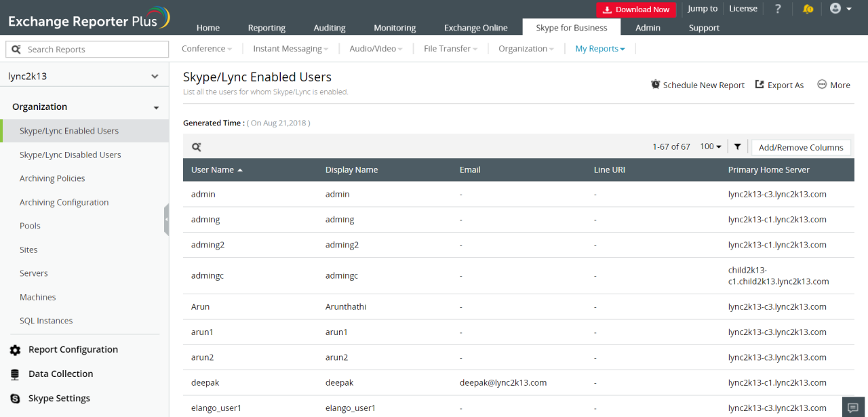The image size is (868, 417).
Task: Click the Export As icon
Action: point(759,85)
